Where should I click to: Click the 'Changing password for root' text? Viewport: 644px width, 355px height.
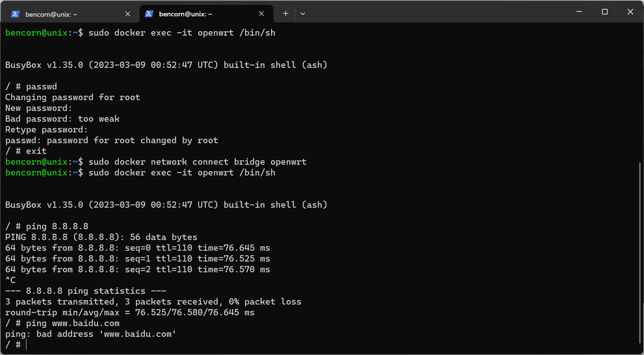72,97
